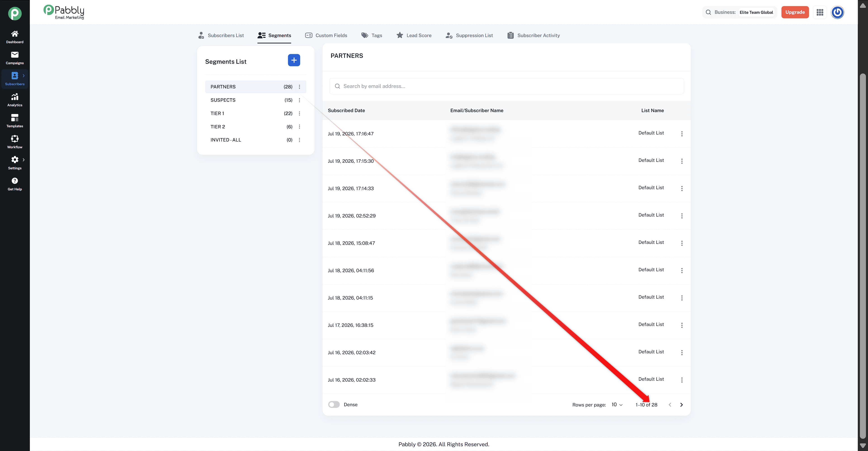Switch to Suppression List tab

click(469, 35)
